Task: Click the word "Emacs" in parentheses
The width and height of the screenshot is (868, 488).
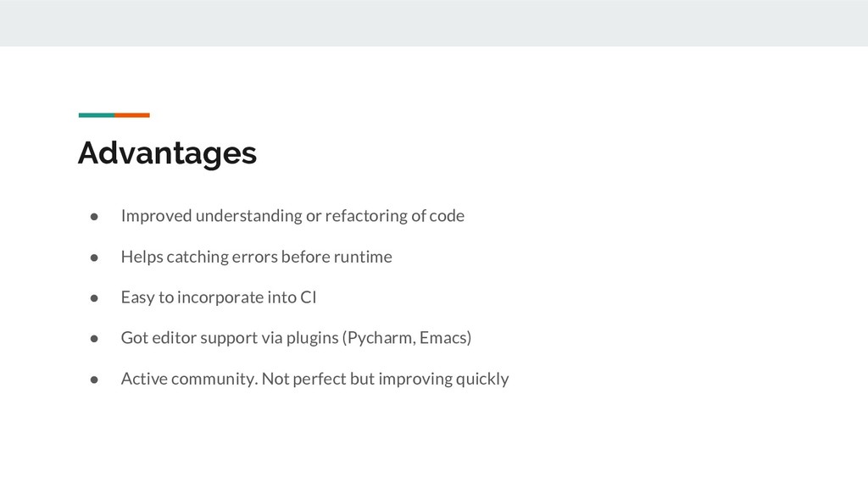Action: coord(444,338)
